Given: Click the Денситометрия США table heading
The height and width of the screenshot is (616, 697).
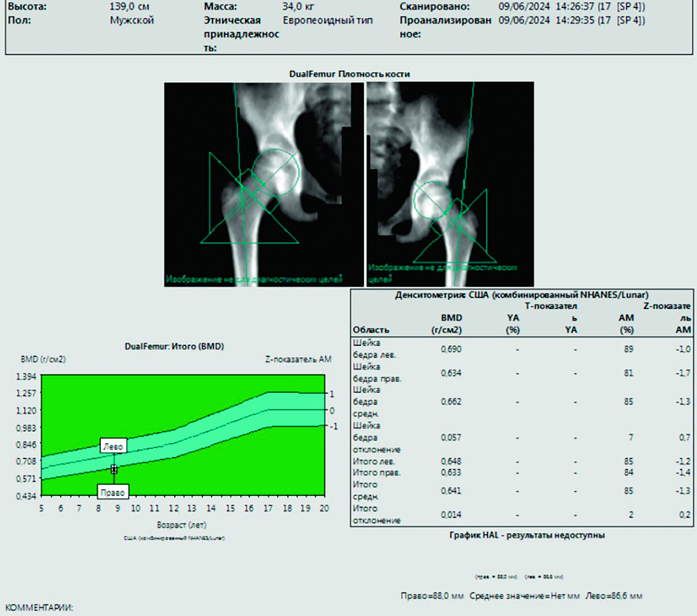Looking at the screenshot, I should pyautogui.click(x=521, y=295).
